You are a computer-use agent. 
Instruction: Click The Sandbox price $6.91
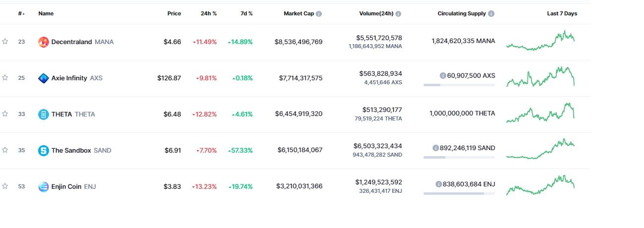172,151
